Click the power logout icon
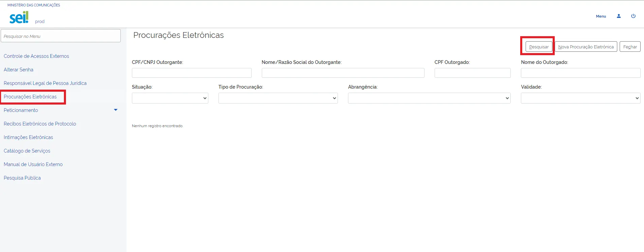 pyautogui.click(x=633, y=16)
